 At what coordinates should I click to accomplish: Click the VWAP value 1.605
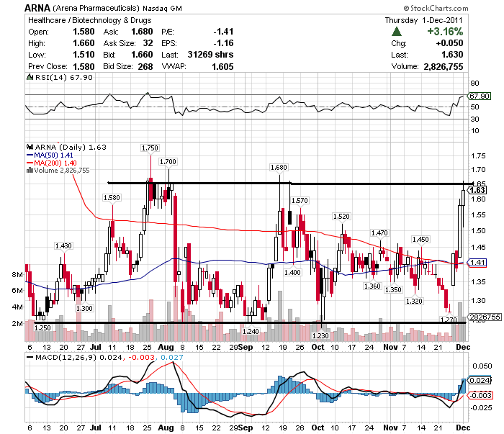pos(222,66)
